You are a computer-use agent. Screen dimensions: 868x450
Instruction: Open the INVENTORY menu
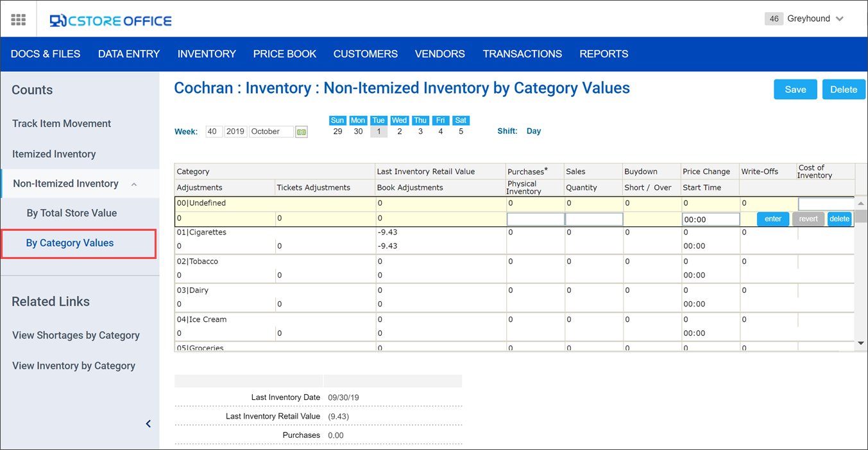coord(207,54)
